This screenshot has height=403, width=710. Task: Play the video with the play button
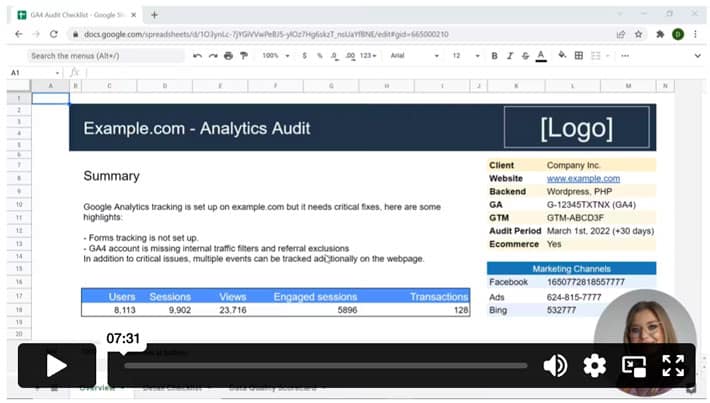pyautogui.click(x=57, y=365)
